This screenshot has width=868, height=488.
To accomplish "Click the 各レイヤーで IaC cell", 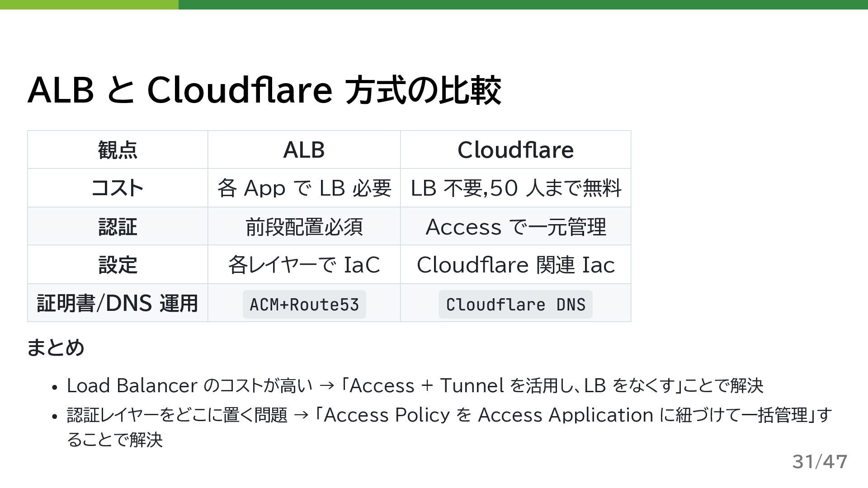I will pyautogui.click(x=304, y=265).
